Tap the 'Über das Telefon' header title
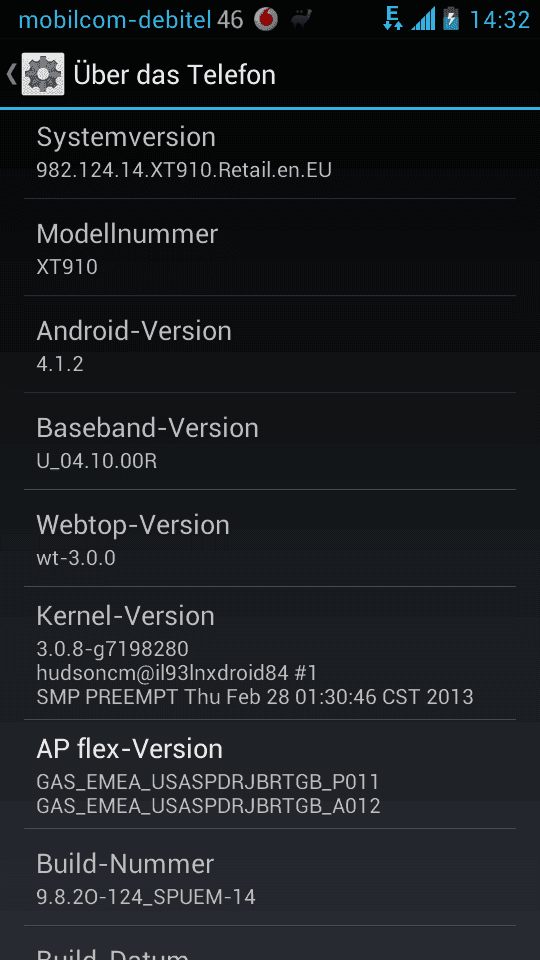 point(174,75)
